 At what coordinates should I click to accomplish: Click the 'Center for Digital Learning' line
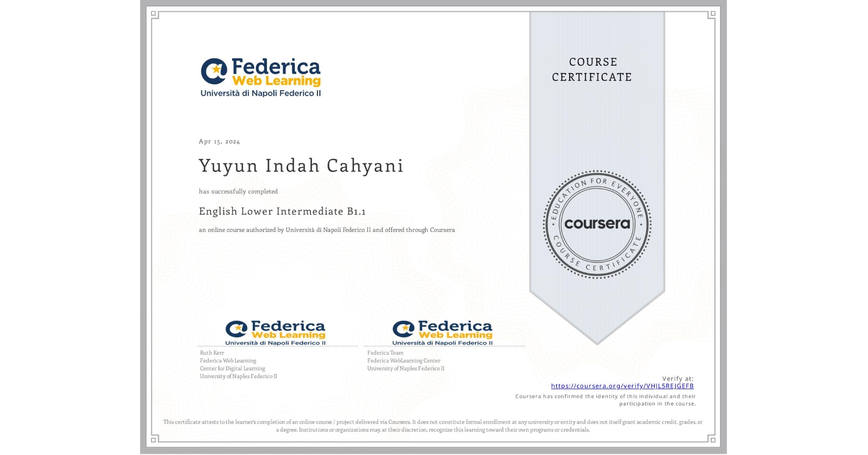[232, 368]
